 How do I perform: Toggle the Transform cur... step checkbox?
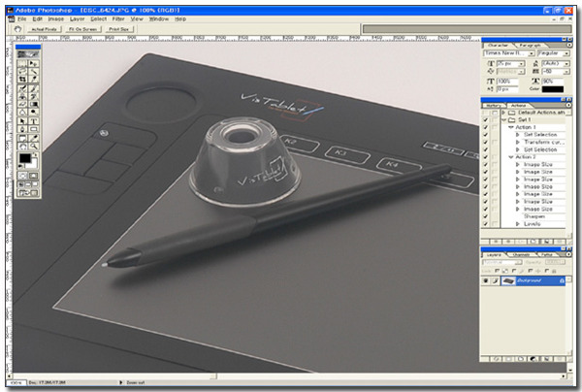485,143
